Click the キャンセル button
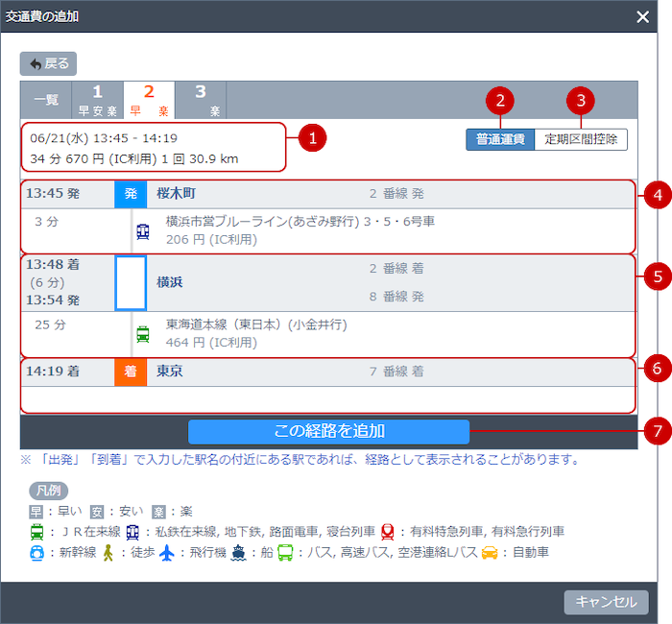This screenshot has height=624, width=672. (606, 602)
